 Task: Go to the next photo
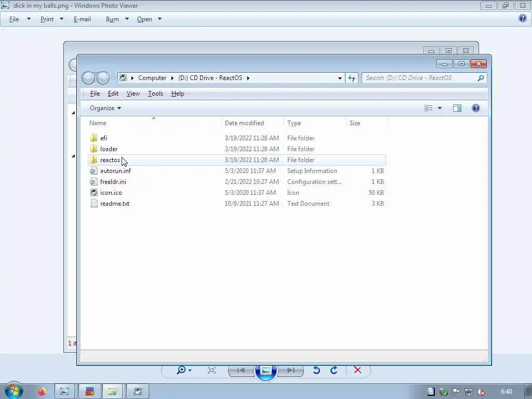291,370
